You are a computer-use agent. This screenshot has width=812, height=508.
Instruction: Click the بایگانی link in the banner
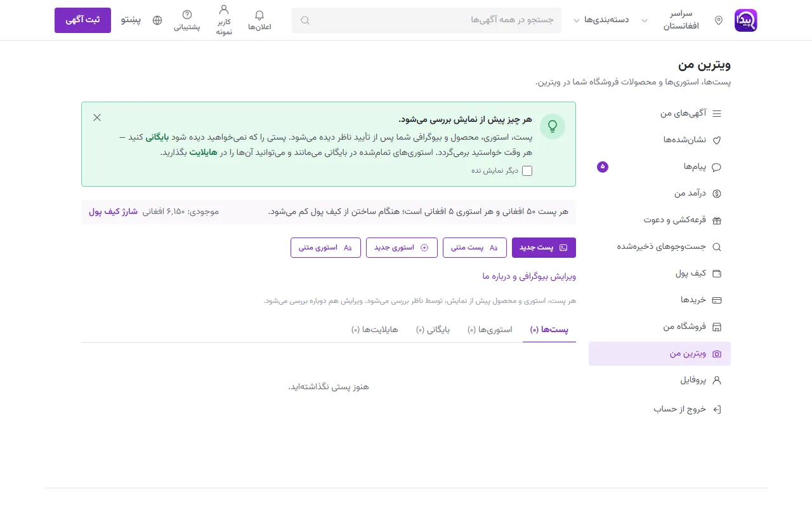point(158,137)
